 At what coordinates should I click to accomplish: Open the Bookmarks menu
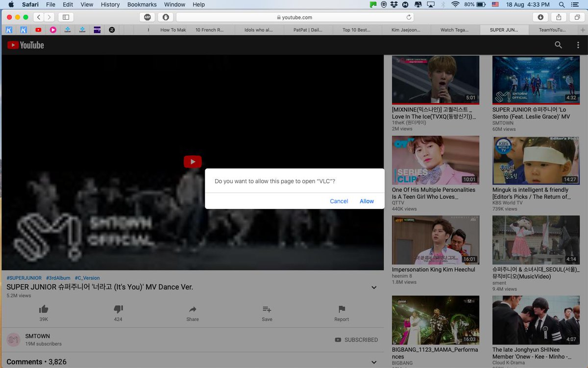(142, 4)
